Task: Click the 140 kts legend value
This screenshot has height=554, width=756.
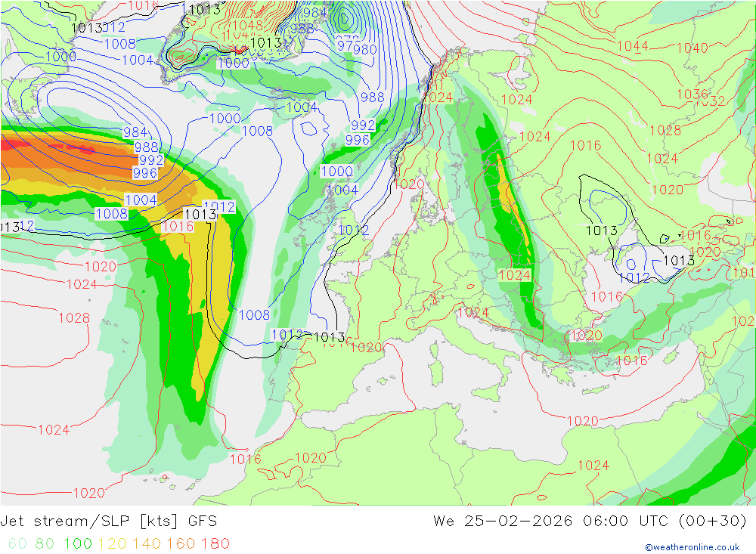Action: coord(147,543)
